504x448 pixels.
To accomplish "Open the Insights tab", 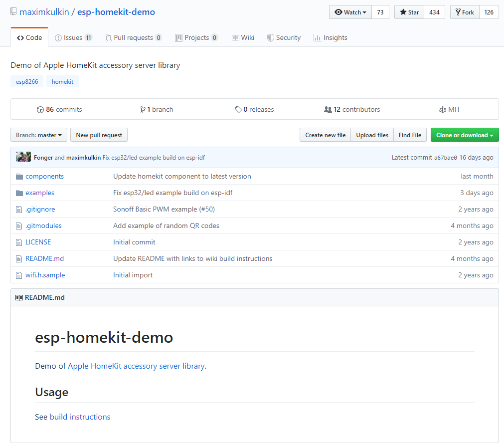I will [x=331, y=37].
